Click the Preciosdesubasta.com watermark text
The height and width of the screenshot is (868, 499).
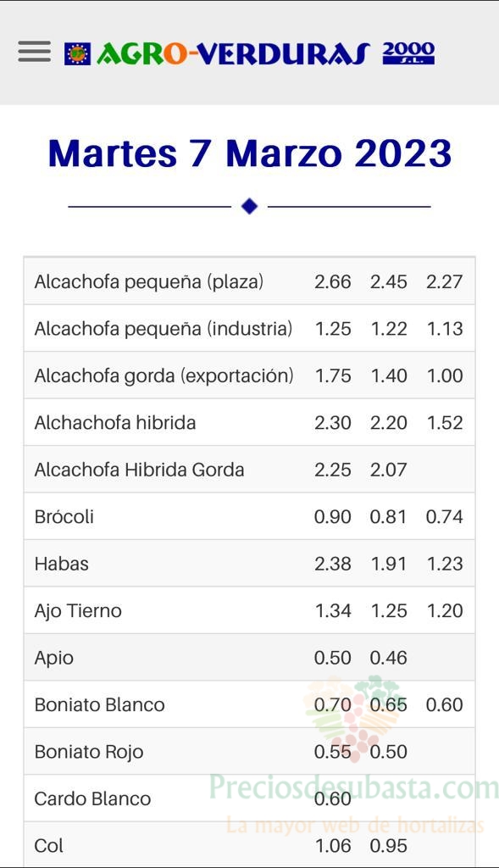354,787
